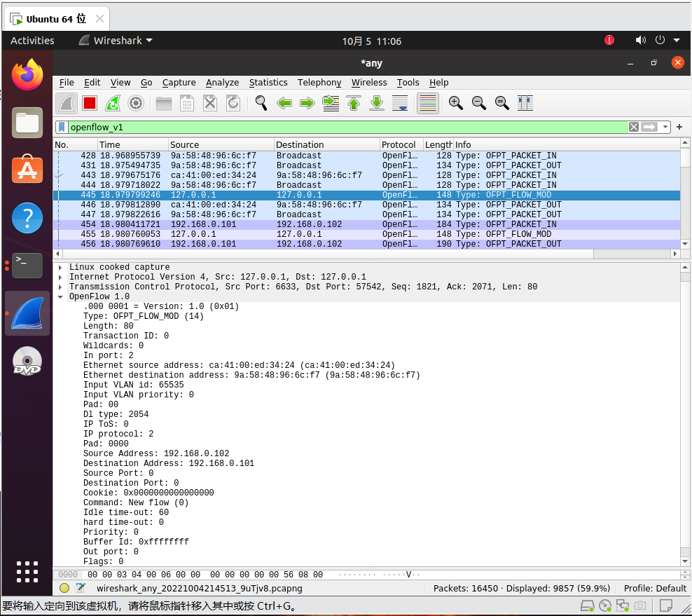Open the Statistics menu
Screen dimensions: 692x616
click(268, 83)
